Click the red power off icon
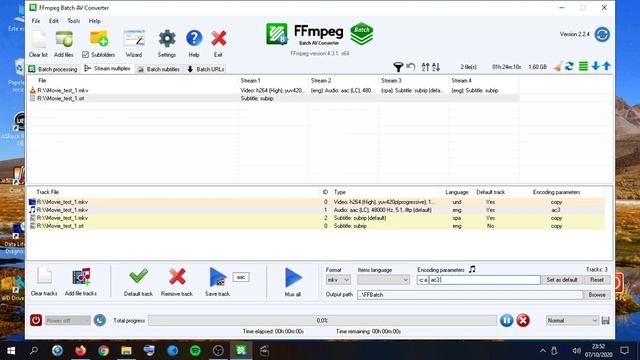The image size is (640, 360). [x=36, y=320]
